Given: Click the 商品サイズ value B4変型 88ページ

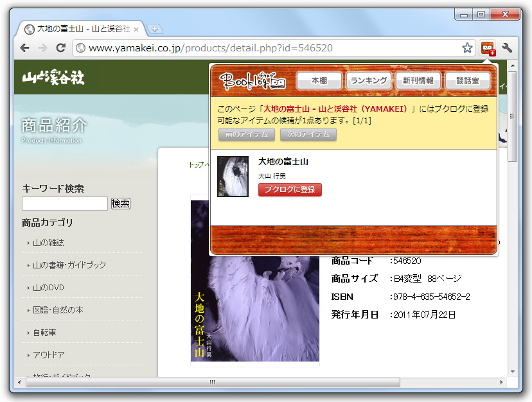Looking at the screenshot, I should pos(427,279).
